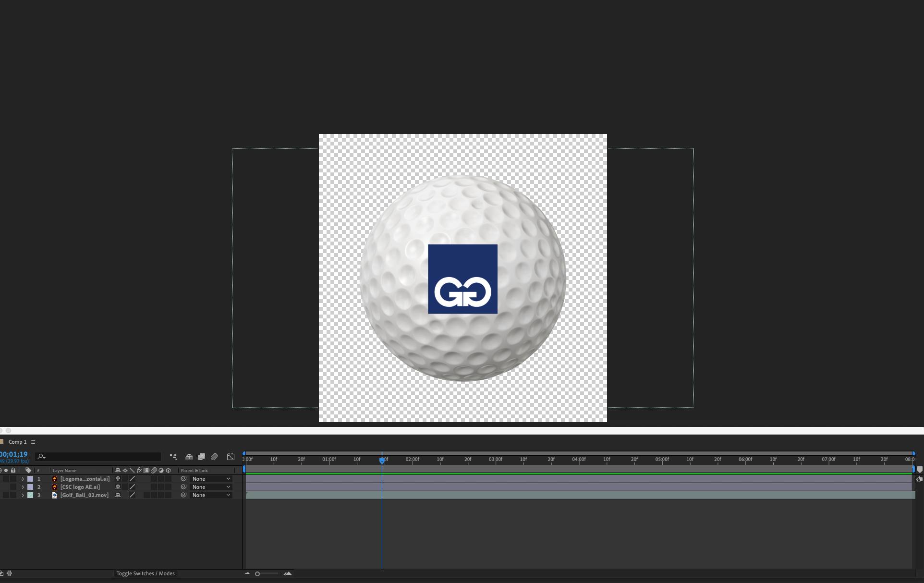The height and width of the screenshot is (583, 924).
Task: Toggle Quality switch on Logoma layer
Action: [132, 479]
